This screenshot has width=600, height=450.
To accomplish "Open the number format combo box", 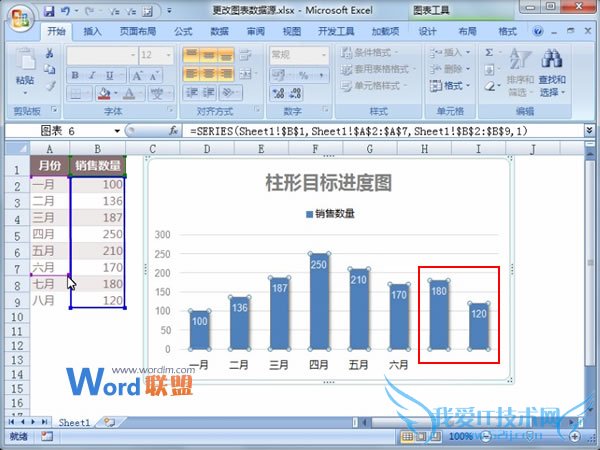I will click(299, 55).
